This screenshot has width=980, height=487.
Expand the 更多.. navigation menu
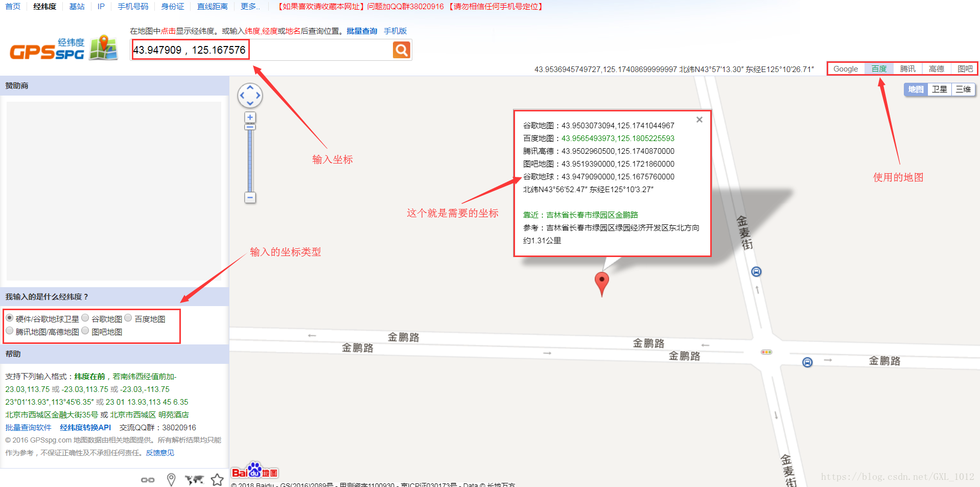click(250, 7)
